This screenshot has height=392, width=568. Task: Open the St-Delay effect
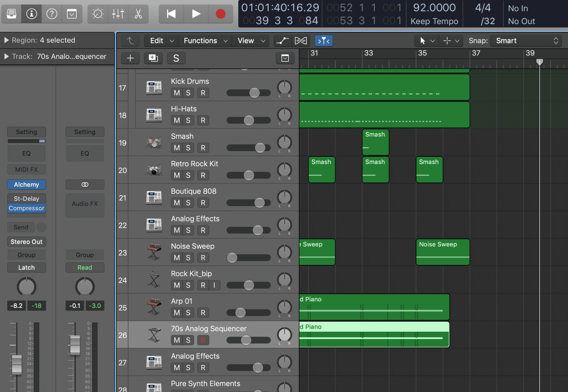click(x=27, y=199)
